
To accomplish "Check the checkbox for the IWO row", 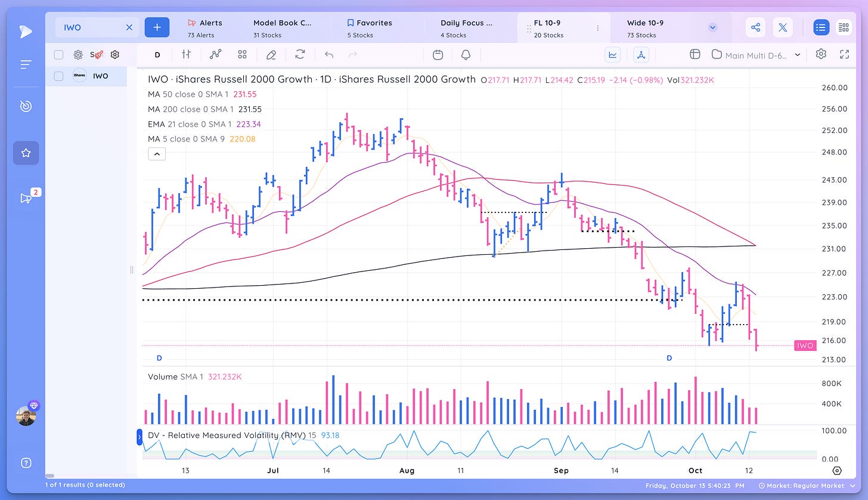I will pyautogui.click(x=58, y=76).
